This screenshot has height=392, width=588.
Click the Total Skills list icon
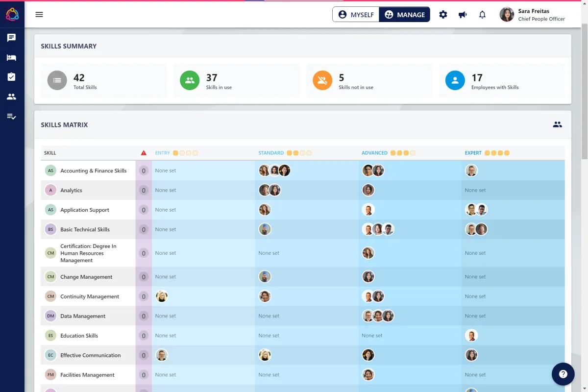[x=57, y=80]
